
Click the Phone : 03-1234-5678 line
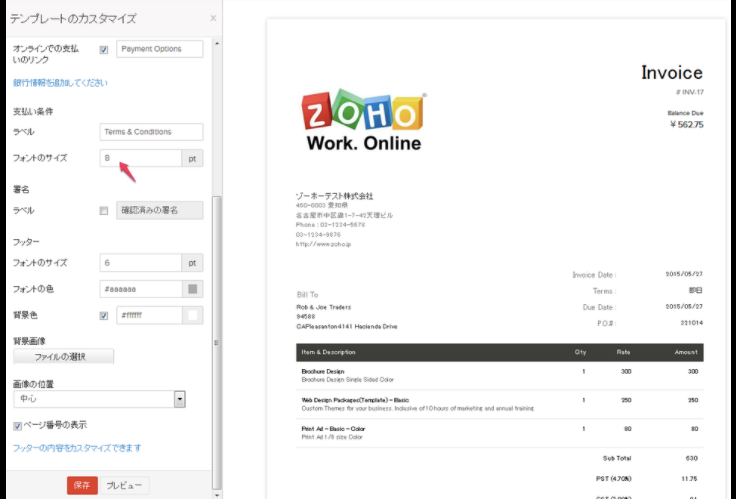click(x=330, y=225)
